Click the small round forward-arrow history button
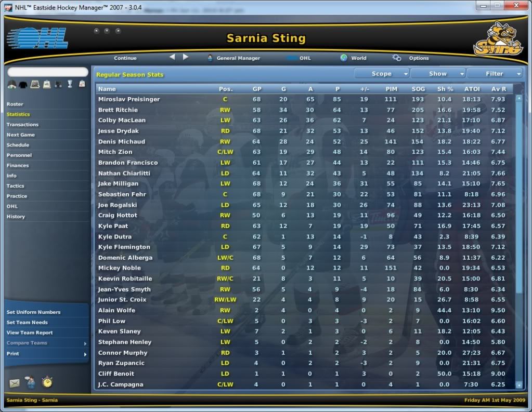This screenshot has width=532, height=412. (x=118, y=31)
